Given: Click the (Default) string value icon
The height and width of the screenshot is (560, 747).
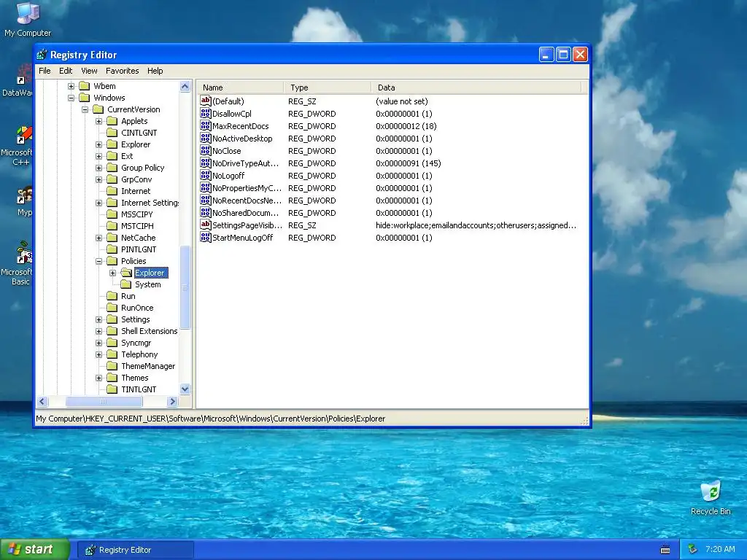Looking at the screenshot, I should coord(205,101).
